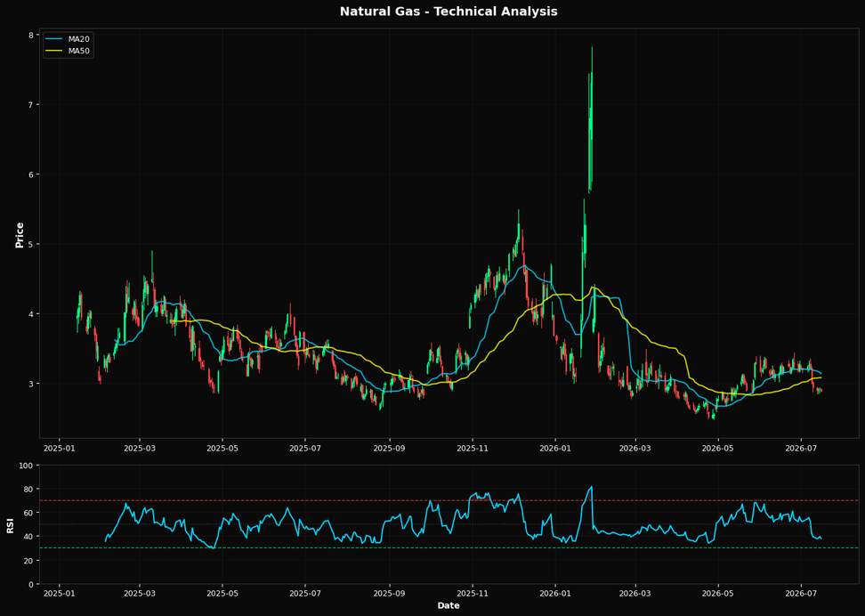
Task: Click the red dashed overbought RSI line
Action: click(x=449, y=500)
